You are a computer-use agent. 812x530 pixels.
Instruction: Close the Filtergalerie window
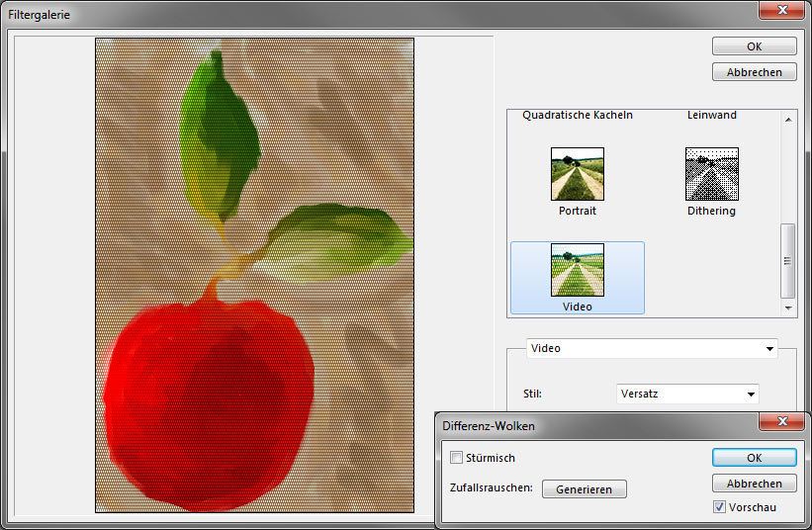(787, 11)
